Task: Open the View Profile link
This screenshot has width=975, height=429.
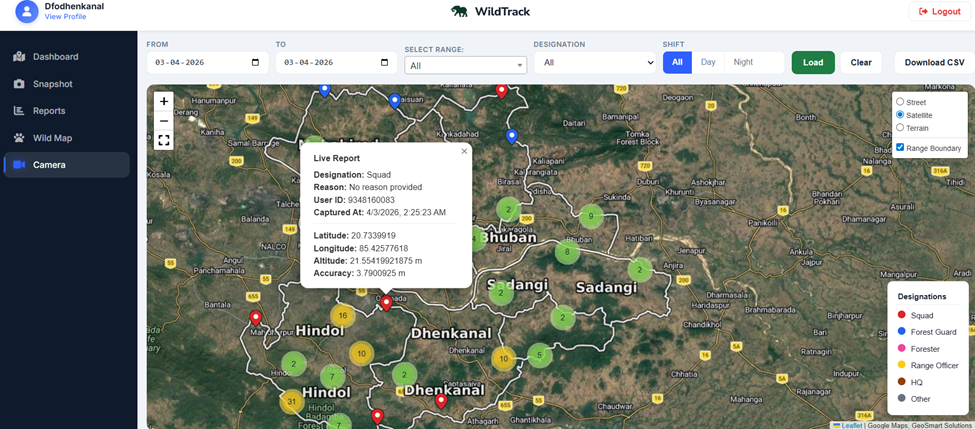Action: (65, 17)
